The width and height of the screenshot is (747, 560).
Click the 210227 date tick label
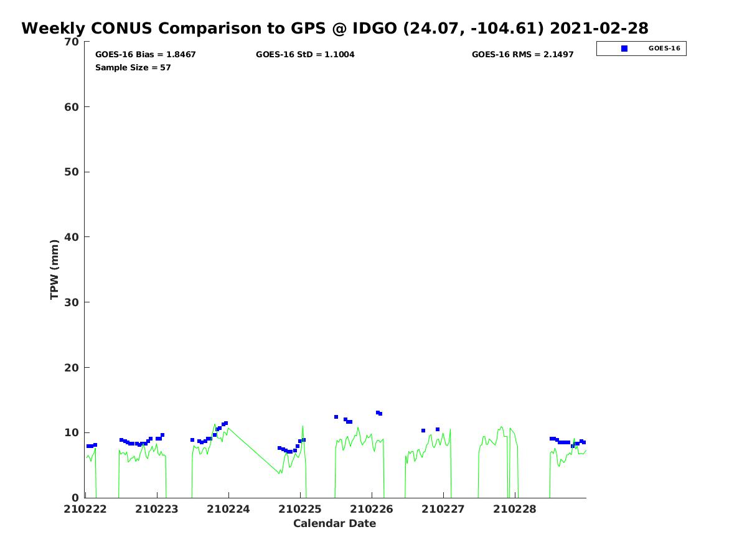(x=443, y=509)
